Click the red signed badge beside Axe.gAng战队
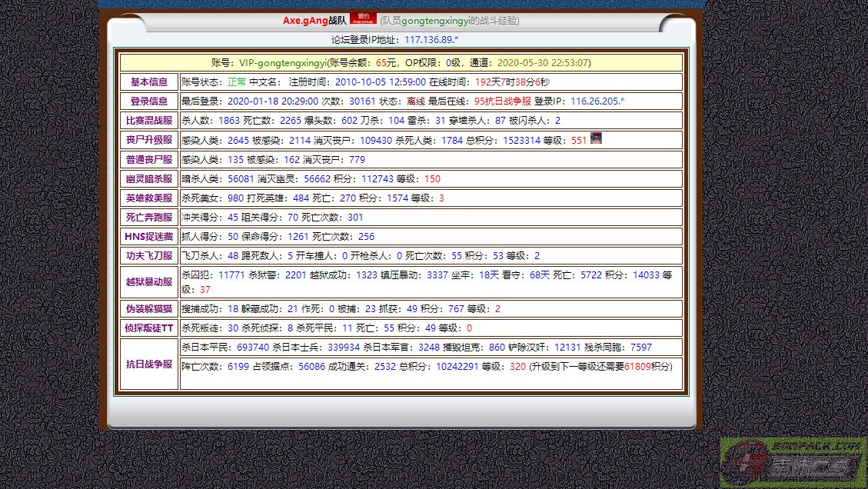This screenshot has width=868, height=489. (x=363, y=18)
